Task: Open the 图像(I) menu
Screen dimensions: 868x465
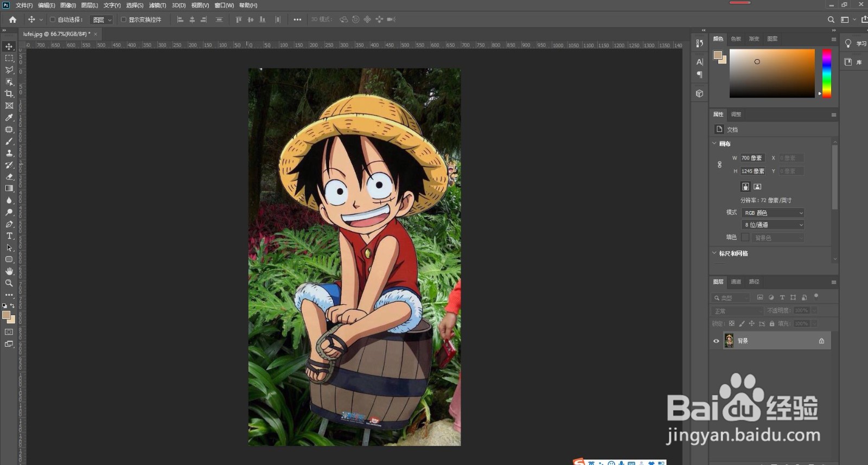Action: coord(68,5)
